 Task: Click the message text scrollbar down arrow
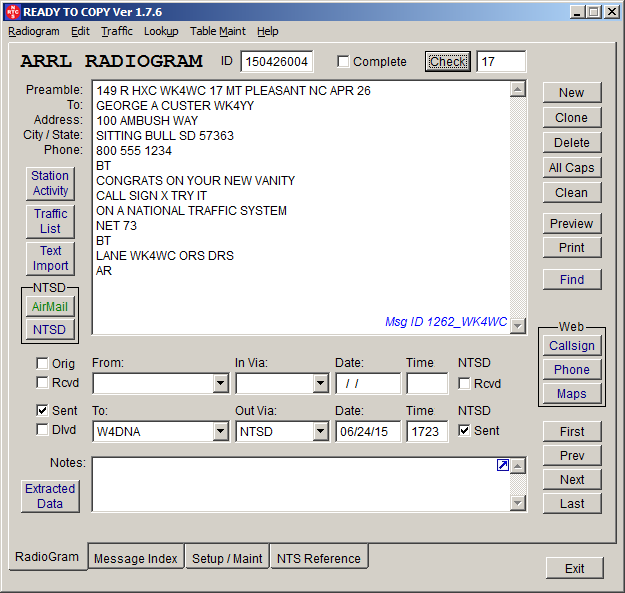tap(517, 326)
